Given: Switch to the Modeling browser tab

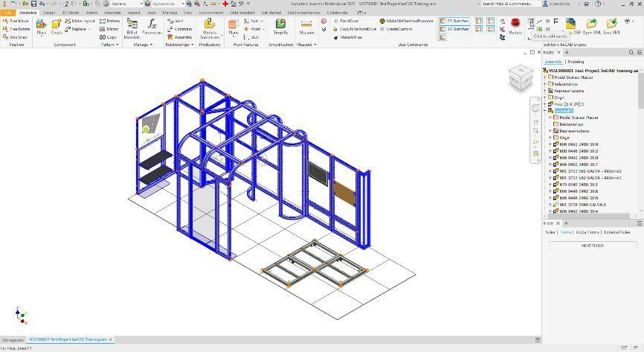Looking at the screenshot, I should [576, 62].
